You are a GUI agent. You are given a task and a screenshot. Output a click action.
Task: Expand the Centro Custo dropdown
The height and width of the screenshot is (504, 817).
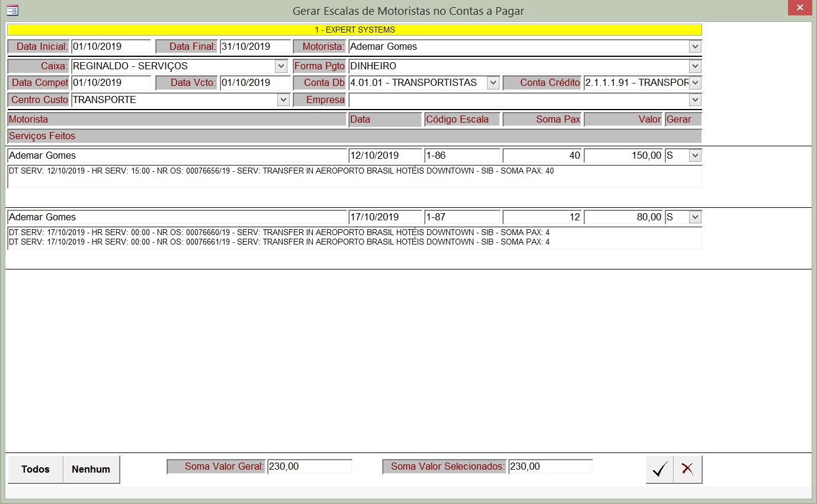[283, 100]
